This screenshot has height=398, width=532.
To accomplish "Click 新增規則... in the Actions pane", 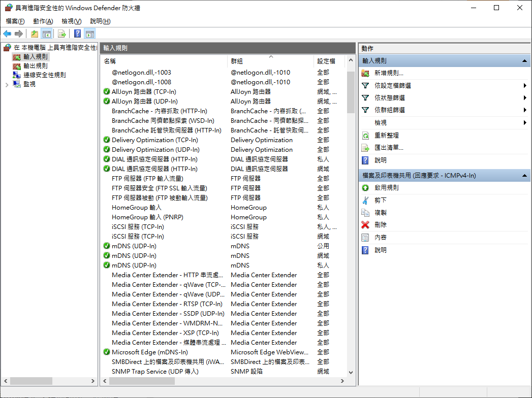I will [389, 73].
